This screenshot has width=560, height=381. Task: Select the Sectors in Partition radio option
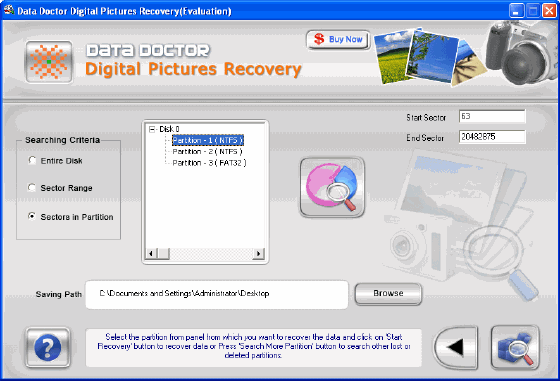click(x=32, y=216)
